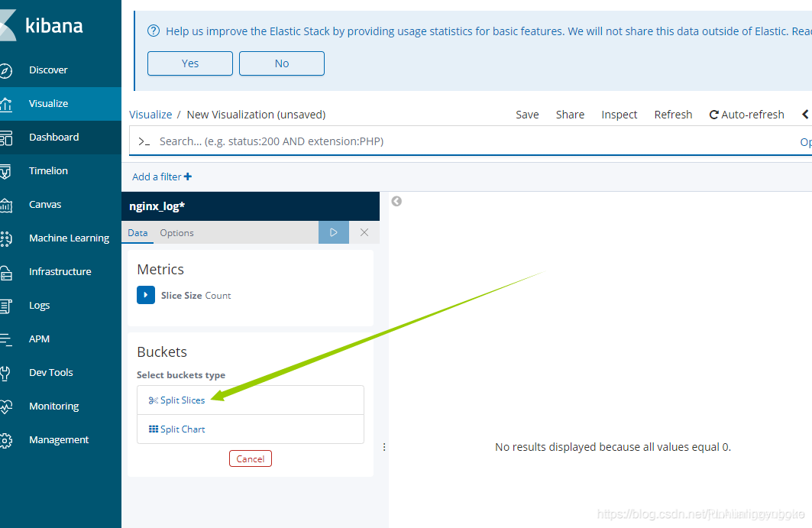Image resolution: width=812 pixels, height=528 pixels.
Task: Apply changes with the play button
Action: 334,232
